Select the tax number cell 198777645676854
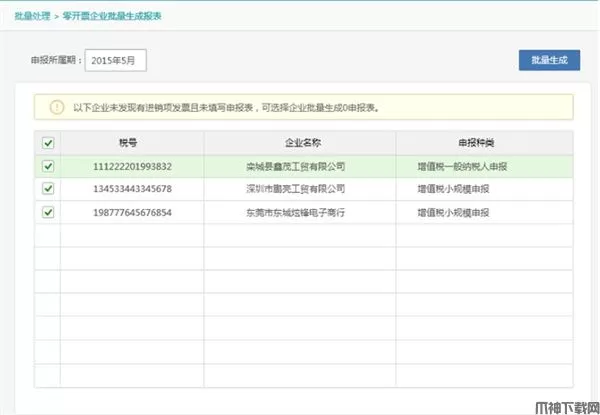The image size is (600, 415). (132, 212)
